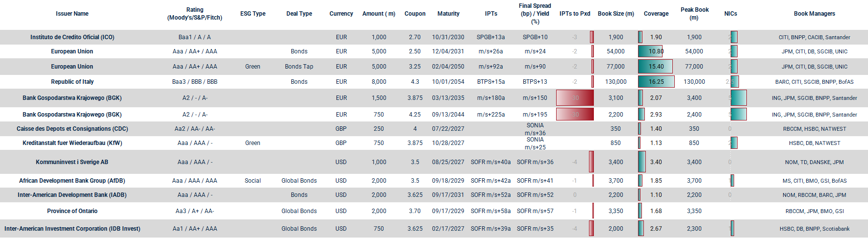
Task: Click the 16.25 coverage data bar
Action: [656, 82]
